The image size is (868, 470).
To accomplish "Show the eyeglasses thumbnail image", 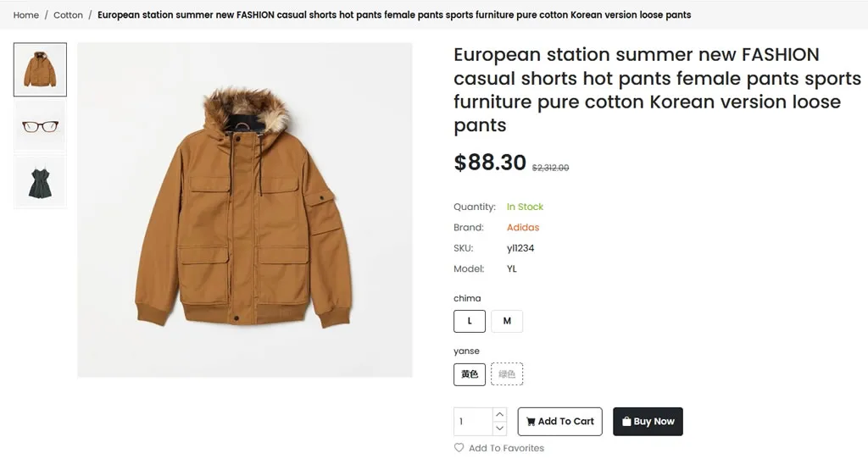I will pos(40,126).
